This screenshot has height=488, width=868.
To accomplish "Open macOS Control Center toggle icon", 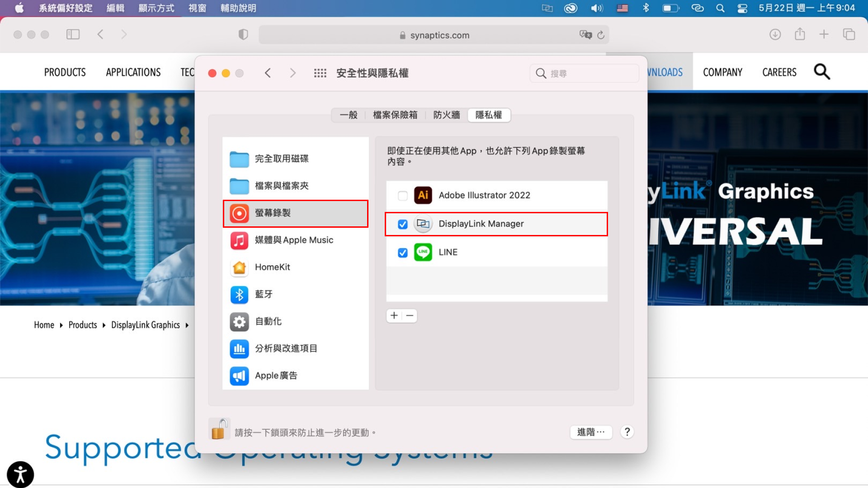I will click(742, 8).
